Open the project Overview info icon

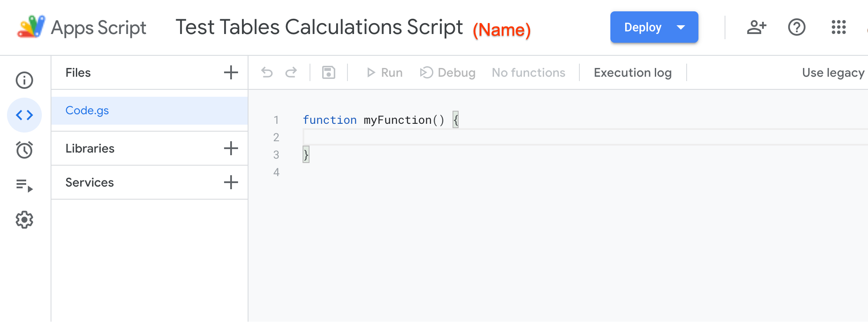[24, 80]
